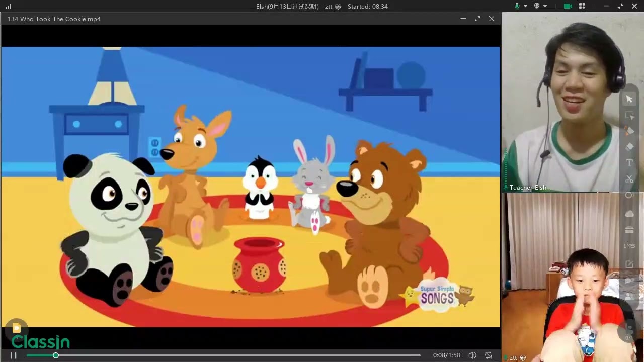This screenshot has width=644, height=362.
Task: Open the layout grid icon in top bar
Action: tap(582, 6)
